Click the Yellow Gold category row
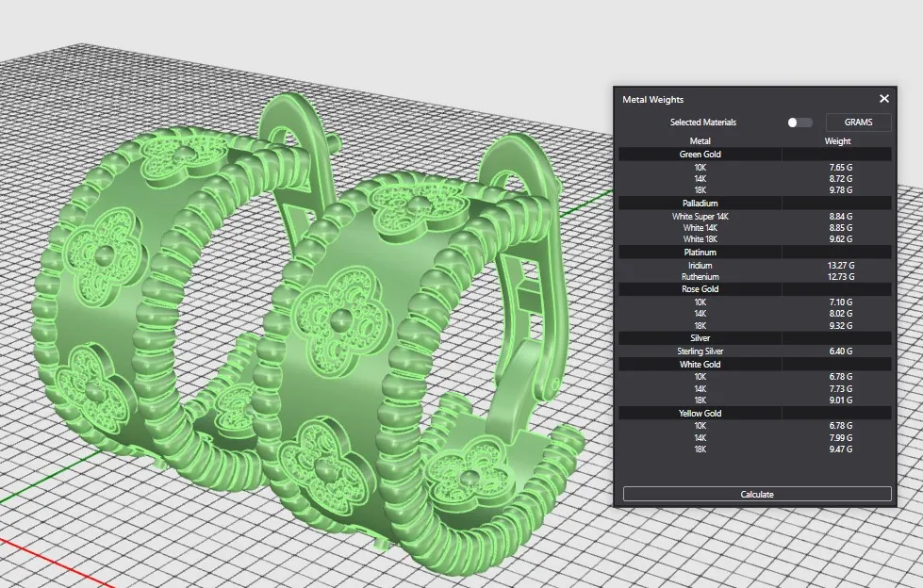Viewport: 923px width, 588px height. point(700,413)
